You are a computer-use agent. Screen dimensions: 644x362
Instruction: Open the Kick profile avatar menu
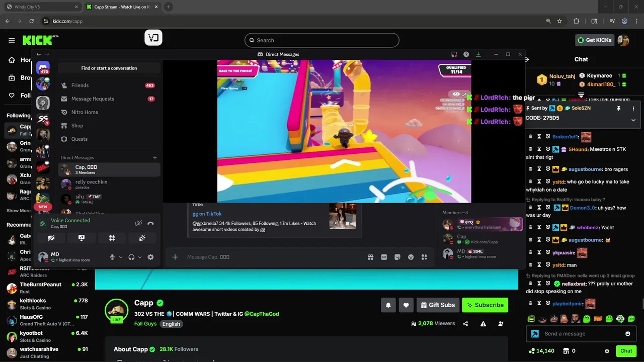click(x=623, y=40)
